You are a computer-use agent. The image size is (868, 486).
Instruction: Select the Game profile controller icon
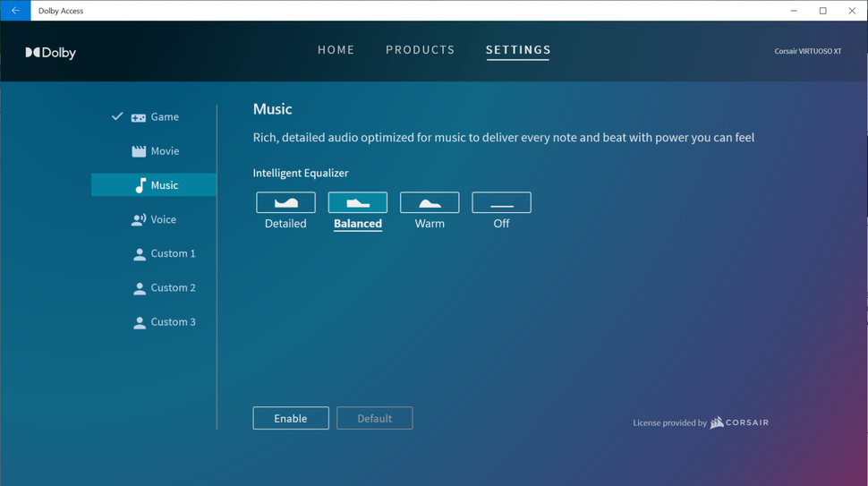point(139,117)
